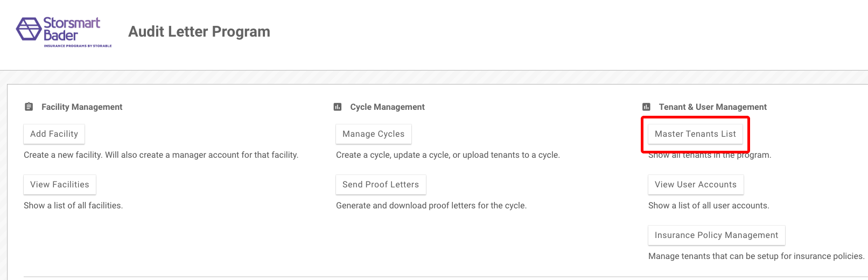Click the Facility Management clipboard icon
Screen dimensions: 868x280
click(29, 107)
